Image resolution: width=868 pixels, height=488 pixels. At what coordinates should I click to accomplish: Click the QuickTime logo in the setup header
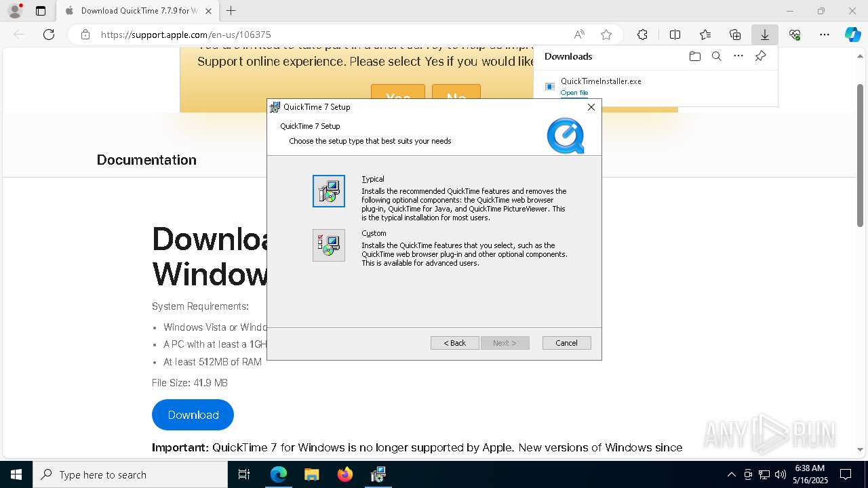[x=566, y=136]
